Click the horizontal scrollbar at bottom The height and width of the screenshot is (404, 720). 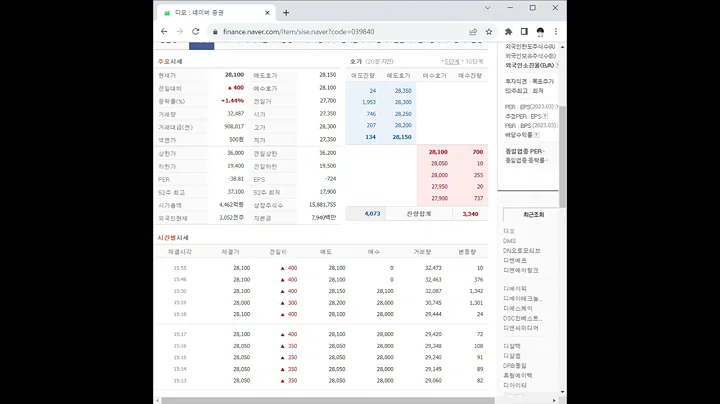[328, 401]
